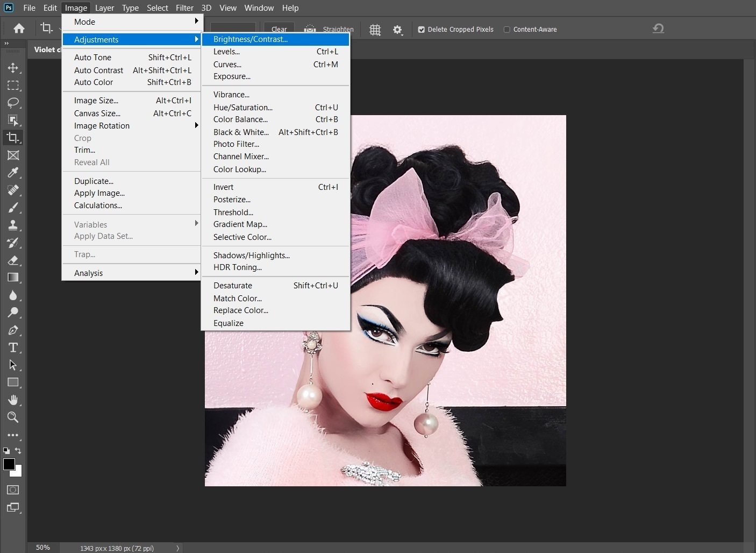
Task: Choose Shadows/Highlights adjustment
Action: coord(275,255)
